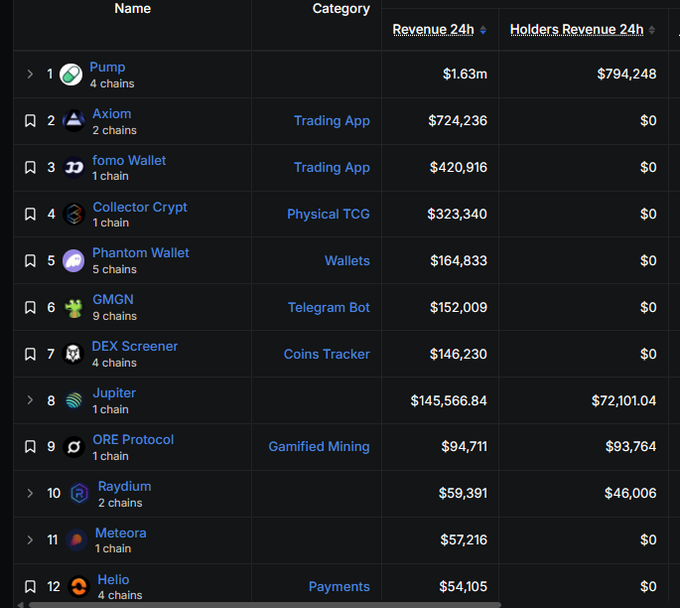680x608 pixels.
Task: Bookmark the fomo Wallet row
Action: (x=30, y=167)
